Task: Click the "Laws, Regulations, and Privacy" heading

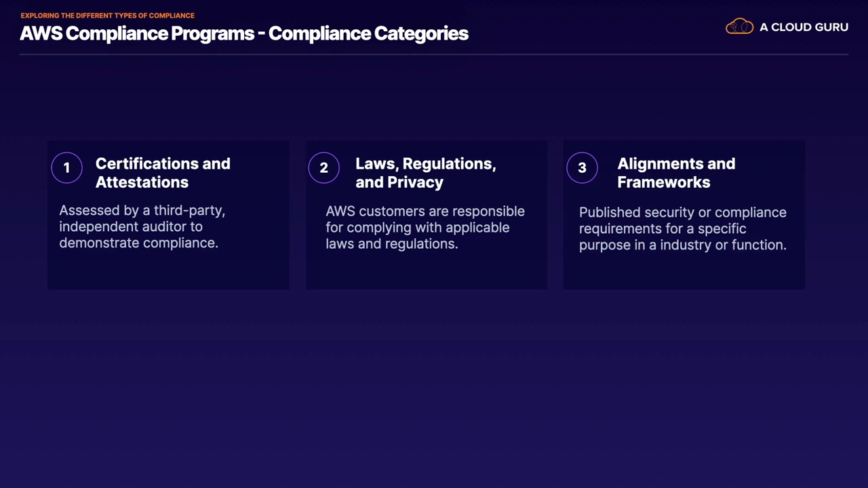Action: click(x=425, y=173)
